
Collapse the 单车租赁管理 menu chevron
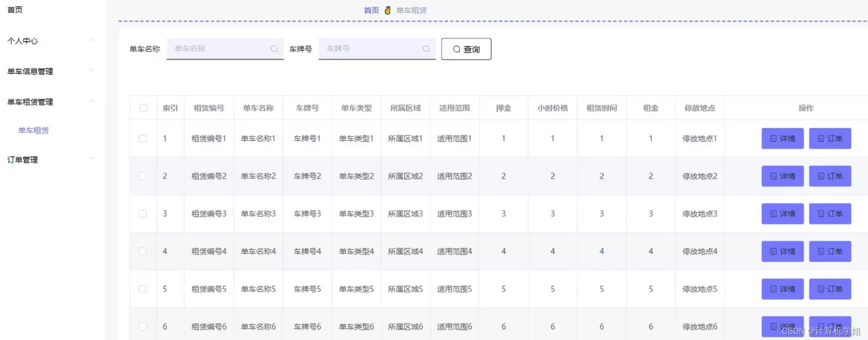pos(91,101)
